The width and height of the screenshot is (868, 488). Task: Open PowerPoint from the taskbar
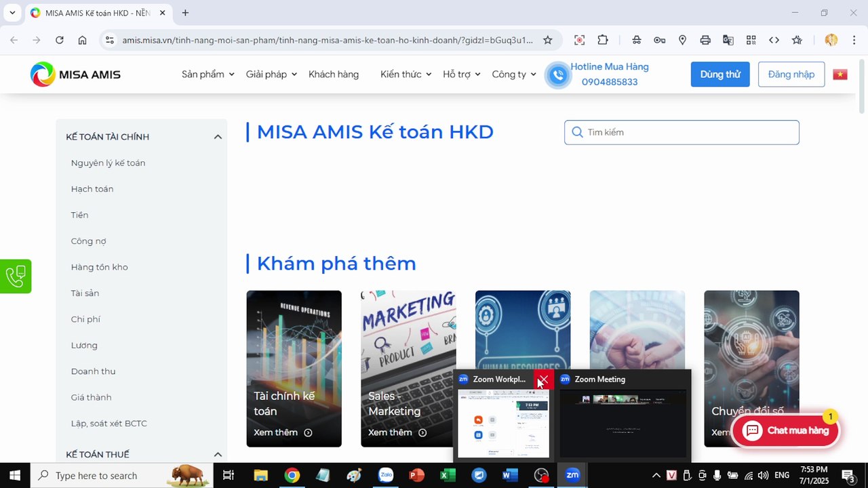click(416, 475)
